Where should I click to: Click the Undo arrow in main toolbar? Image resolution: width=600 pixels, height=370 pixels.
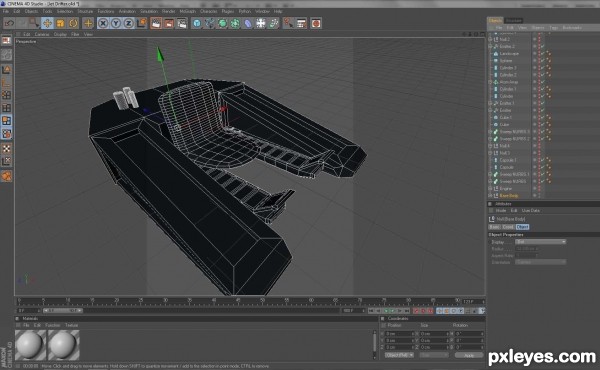click(x=9, y=23)
